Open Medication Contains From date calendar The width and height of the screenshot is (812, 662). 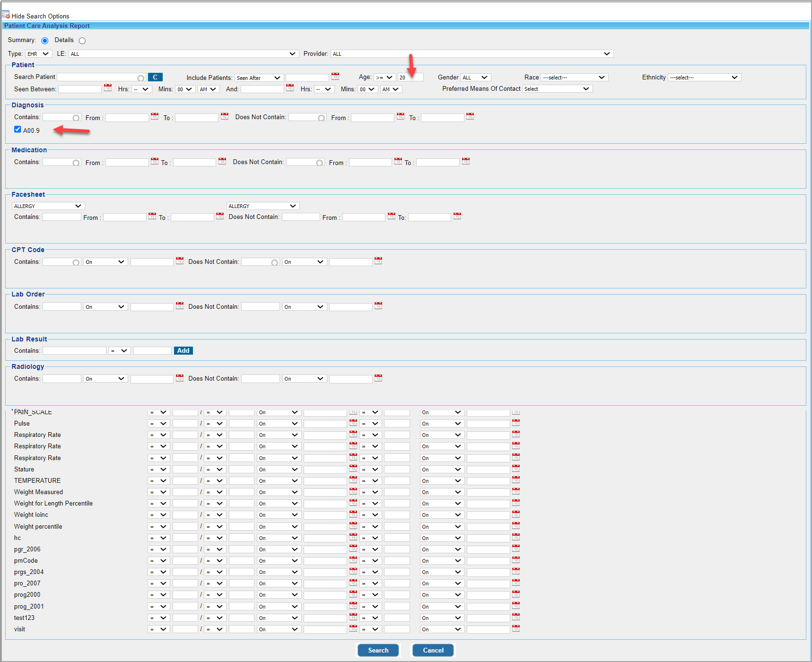[x=155, y=162]
